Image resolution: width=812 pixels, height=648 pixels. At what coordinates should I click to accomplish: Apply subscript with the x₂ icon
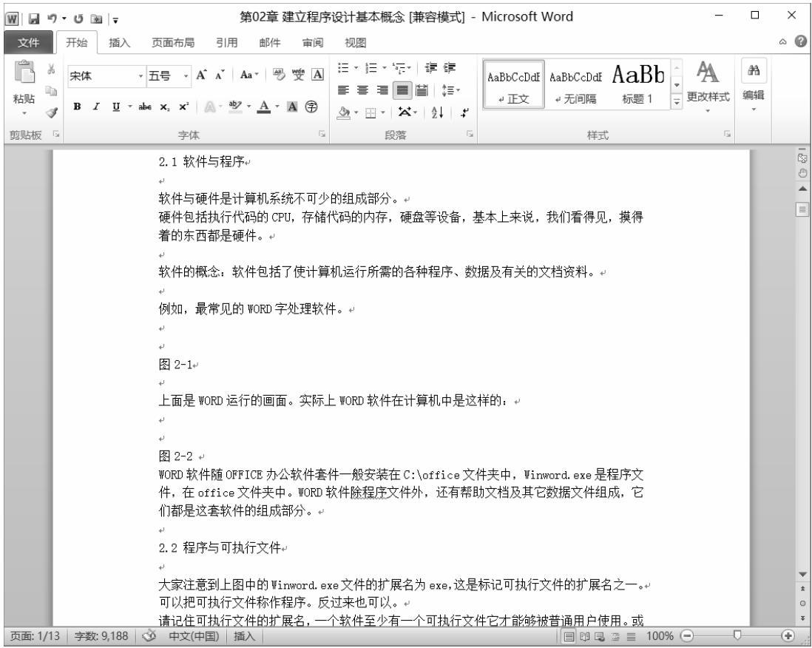point(165,107)
